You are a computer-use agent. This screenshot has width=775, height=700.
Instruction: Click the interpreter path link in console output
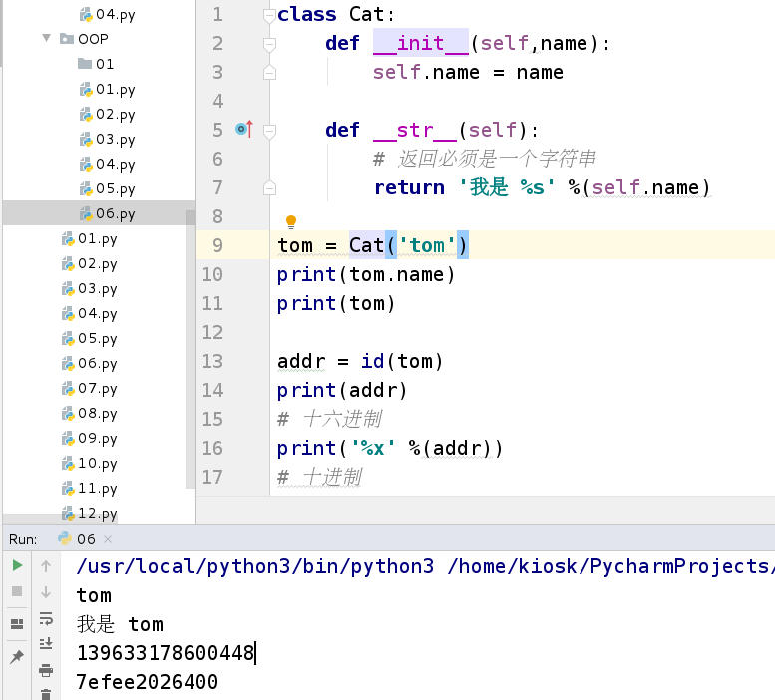(425, 566)
